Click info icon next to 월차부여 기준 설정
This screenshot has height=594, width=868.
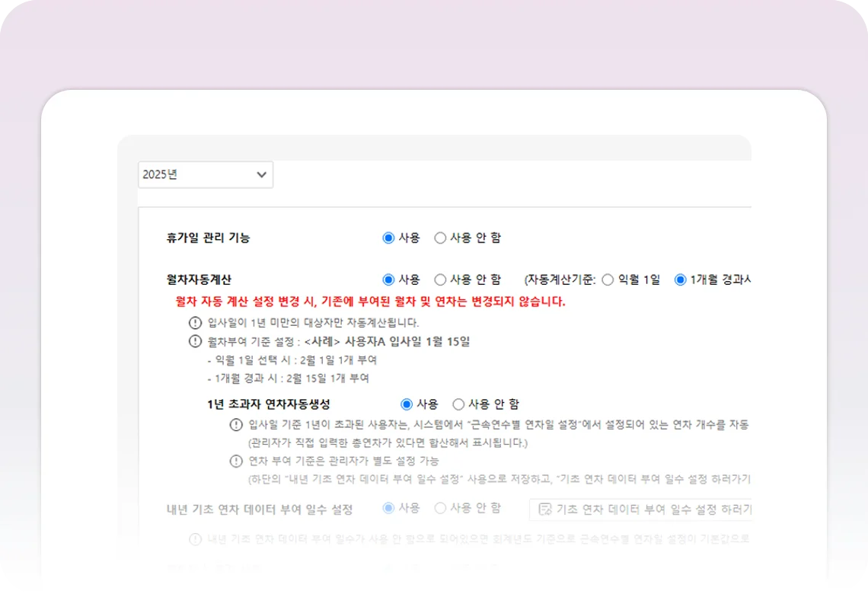click(x=195, y=341)
